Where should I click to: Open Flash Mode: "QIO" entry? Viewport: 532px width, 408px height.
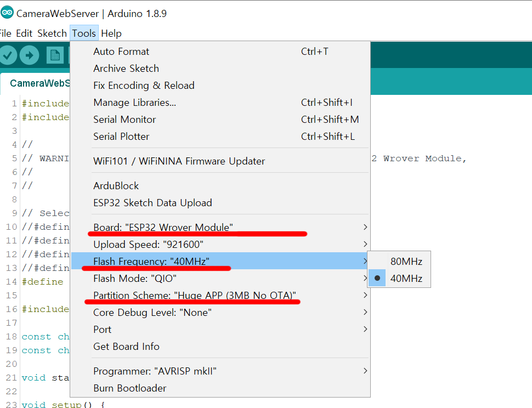click(220, 278)
